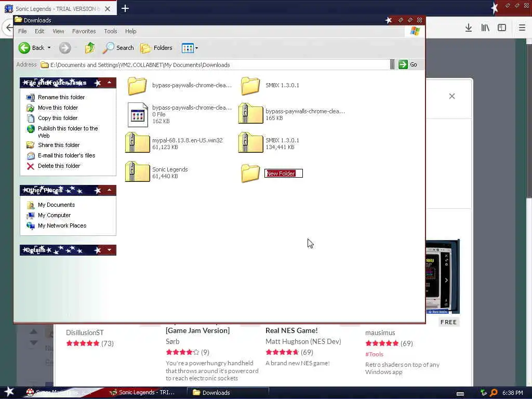Click the Forward arrow icon in Explorer
532x399 pixels.
point(65,48)
